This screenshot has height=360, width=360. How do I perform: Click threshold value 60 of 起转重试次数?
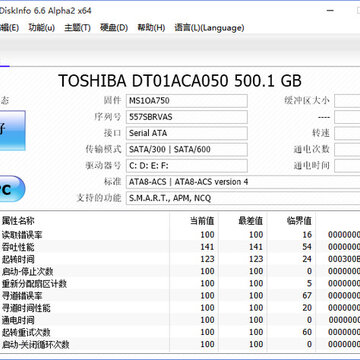[307, 332]
